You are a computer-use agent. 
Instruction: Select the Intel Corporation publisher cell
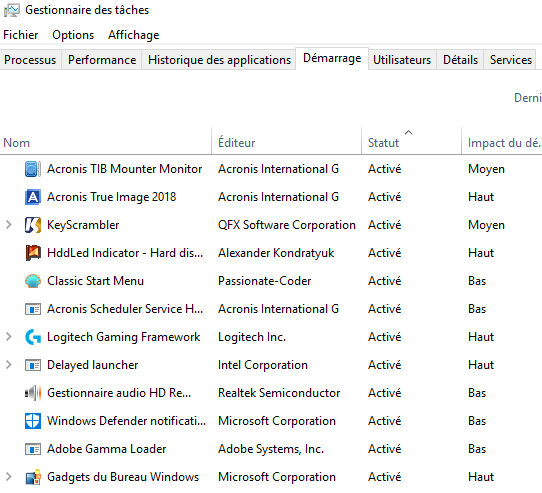(263, 365)
